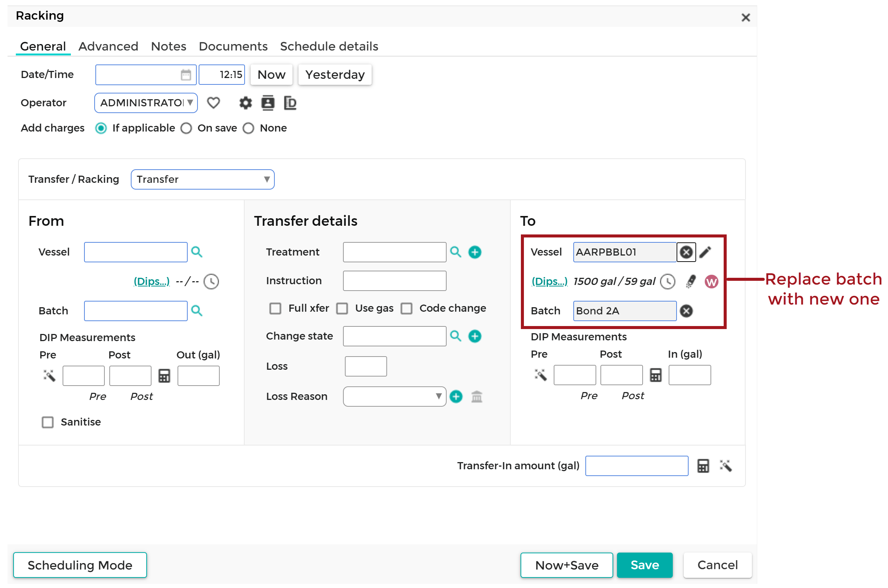Enable the Full xfer checkbox
The height and width of the screenshot is (588, 888).
pyautogui.click(x=275, y=308)
